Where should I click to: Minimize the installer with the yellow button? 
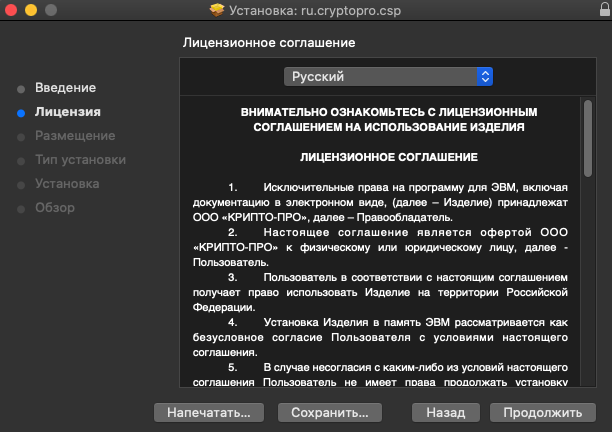pos(31,10)
